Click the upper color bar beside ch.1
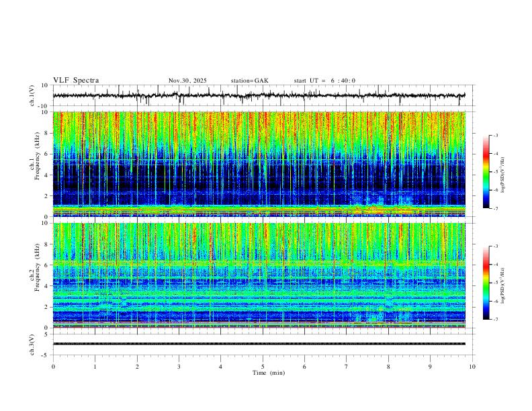This screenshot has width=532, height=411. pos(486,171)
